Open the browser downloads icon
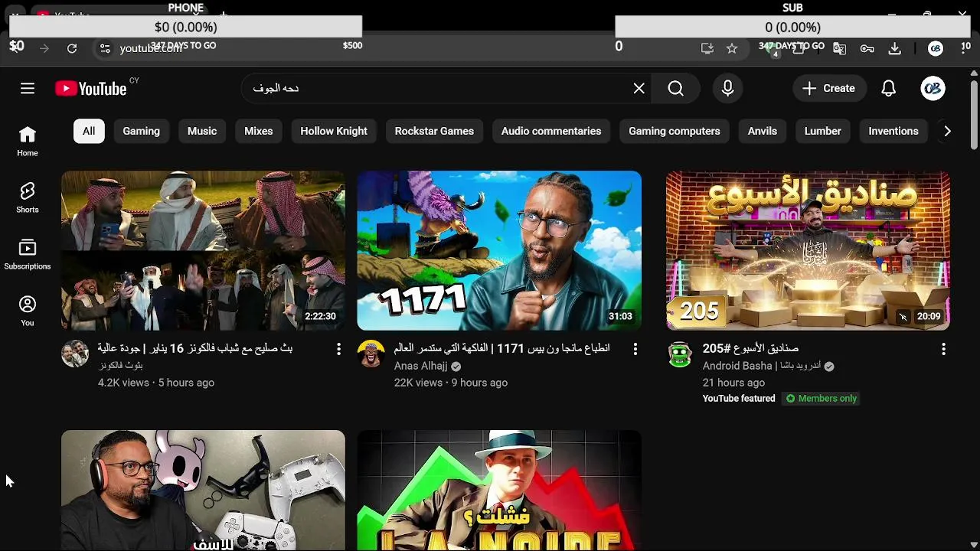 point(894,48)
